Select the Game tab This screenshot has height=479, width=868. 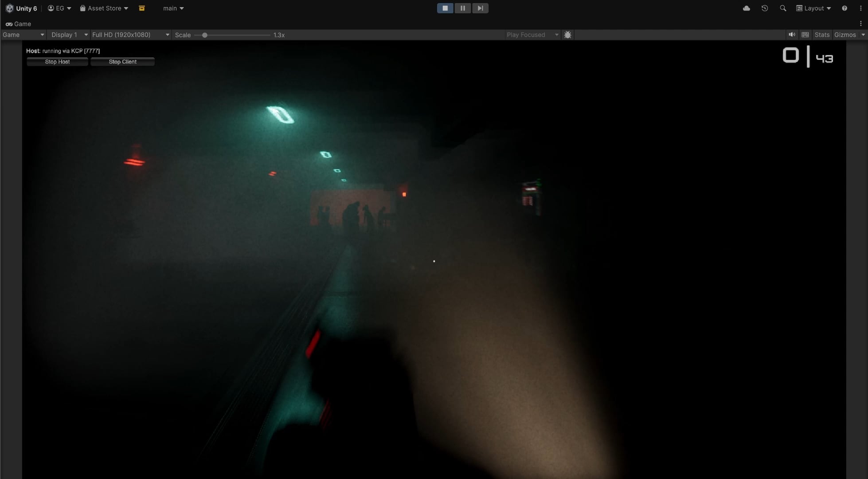tap(18, 24)
